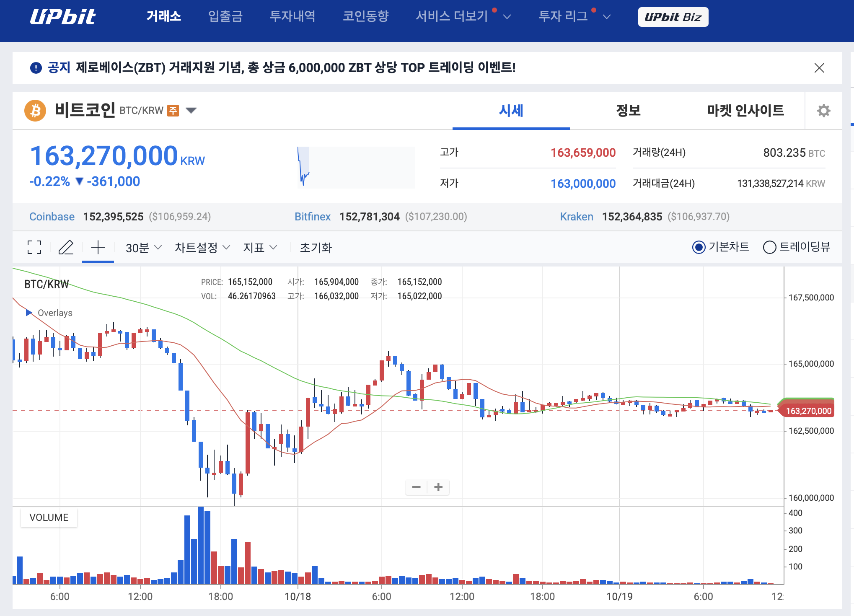Open the Kraken price link
The image size is (854, 616).
[576, 217]
